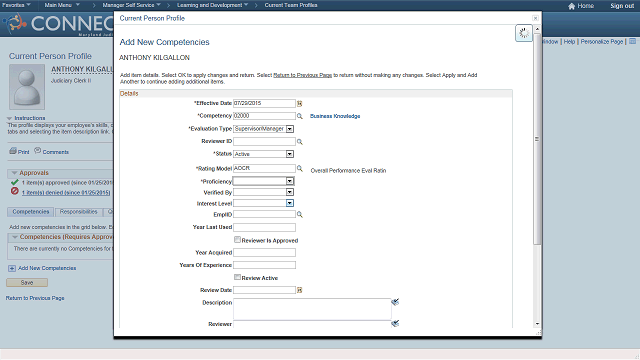Screen dimensions: 640x360
Task: Open the Effective Date calendar picker
Action: [x=300, y=104]
